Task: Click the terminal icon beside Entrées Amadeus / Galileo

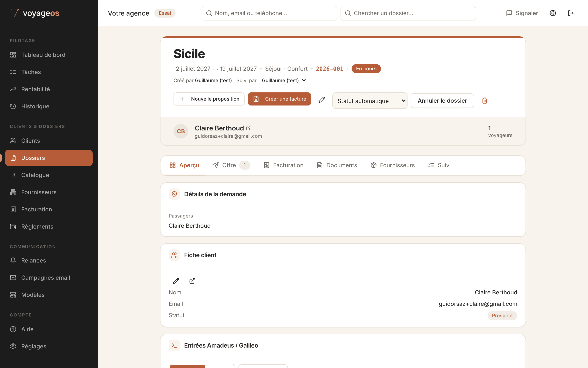Action: (x=174, y=345)
